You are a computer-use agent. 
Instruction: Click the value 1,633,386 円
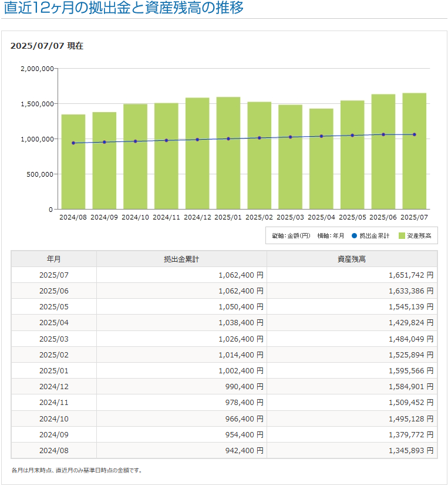click(411, 291)
